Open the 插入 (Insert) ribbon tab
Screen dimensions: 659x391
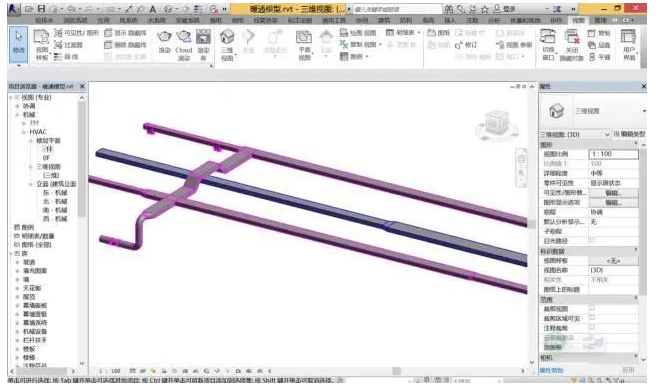pyautogui.click(x=450, y=20)
